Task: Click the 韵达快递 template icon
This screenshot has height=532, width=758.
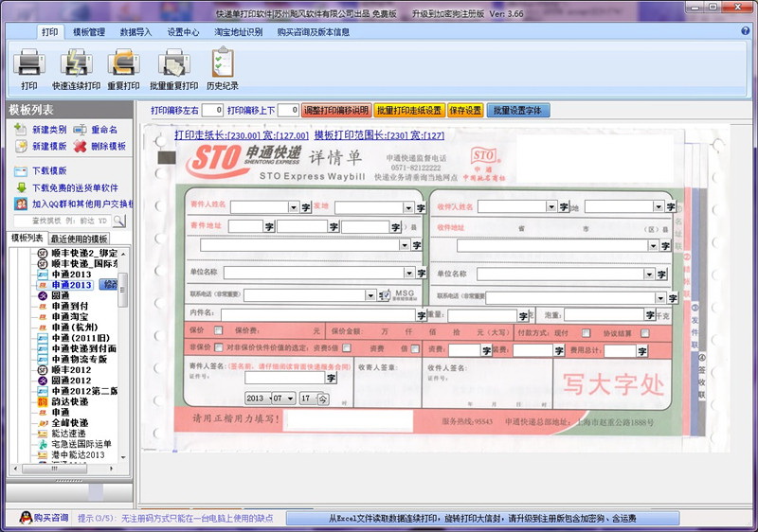Action: [43, 401]
